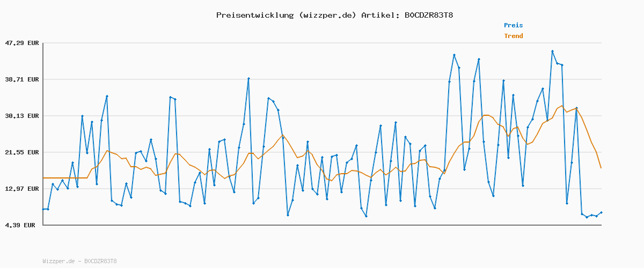Click the flat start of the orange trend line
This screenshot has height=268, width=644.
(64, 177)
